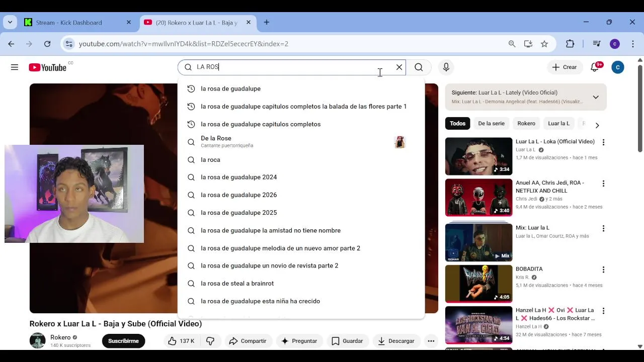Open the tab search dropdown arrow
Image resolution: width=644 pixels, height=362 pixels.
coord(10,22)
